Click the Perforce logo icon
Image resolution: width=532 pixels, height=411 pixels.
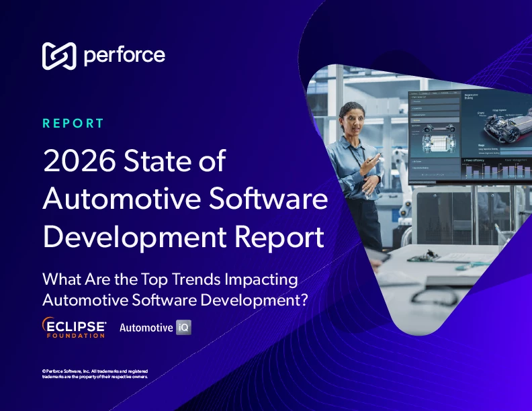[x=58, y=56]
